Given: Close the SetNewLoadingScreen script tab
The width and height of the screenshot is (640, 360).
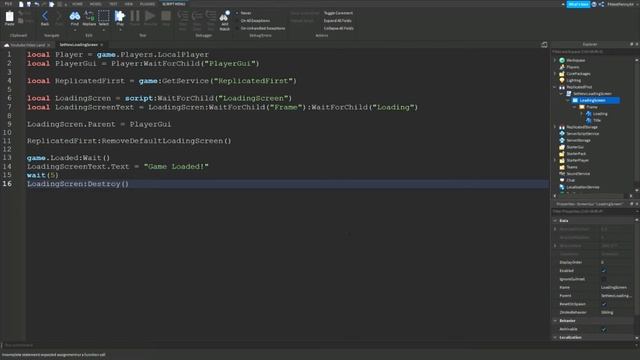Looking at the screenshot, I should click(102, 45).
